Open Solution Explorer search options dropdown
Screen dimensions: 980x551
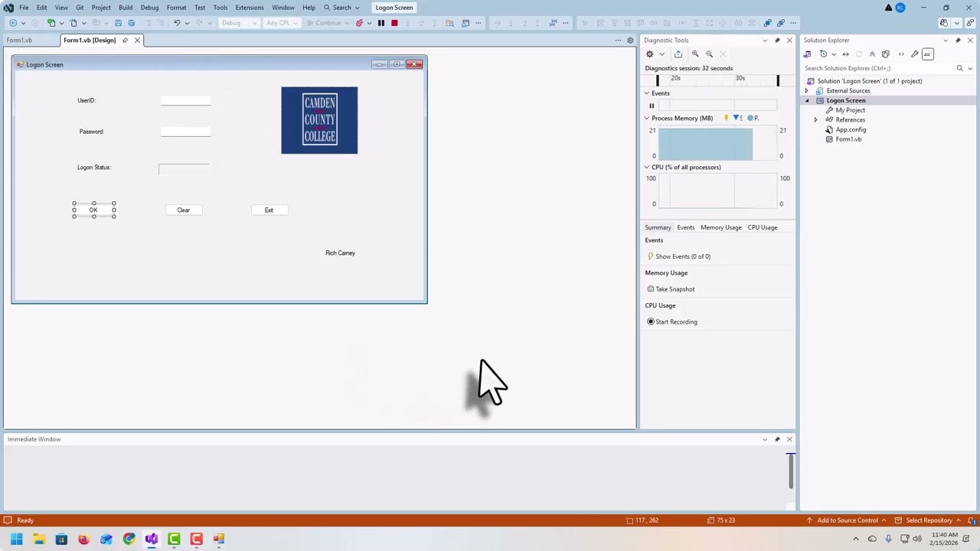tap(970, 69)
